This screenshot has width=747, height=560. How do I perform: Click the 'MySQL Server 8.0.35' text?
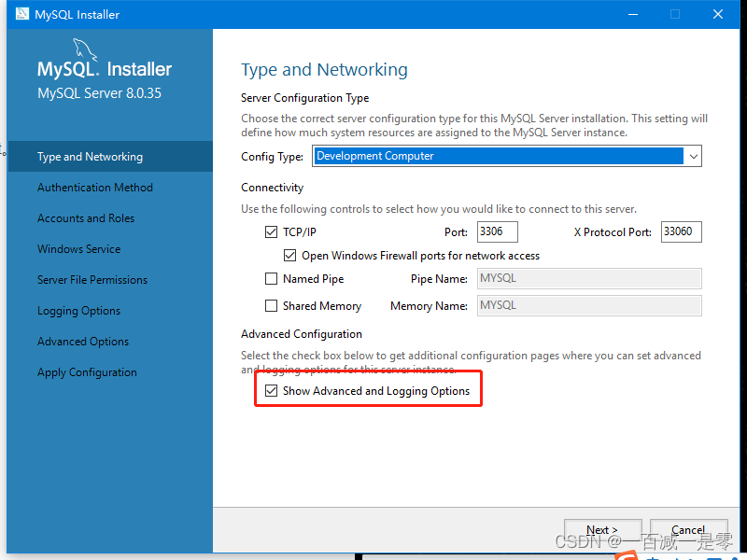100,93
